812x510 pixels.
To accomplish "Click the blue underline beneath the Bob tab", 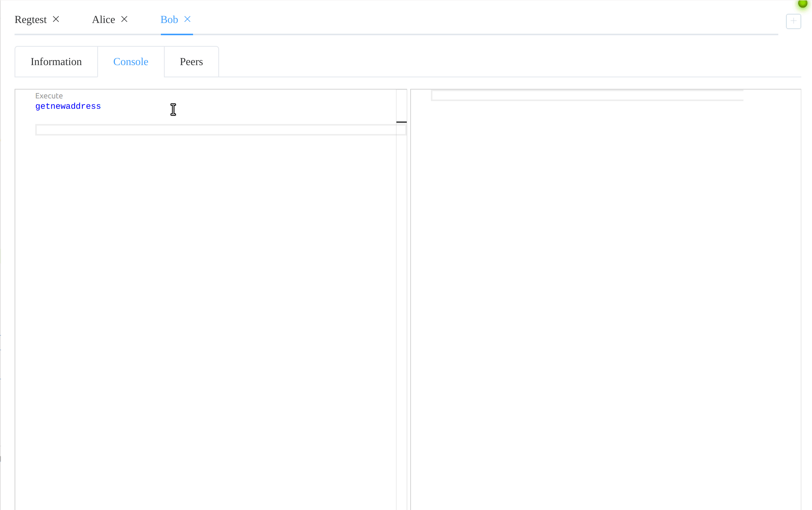I will [177, 34].
